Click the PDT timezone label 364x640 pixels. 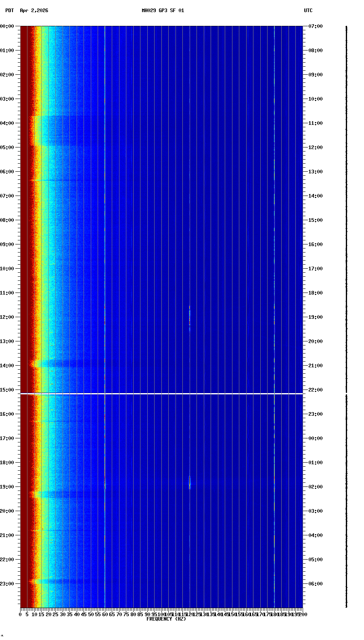coord(9,11)
